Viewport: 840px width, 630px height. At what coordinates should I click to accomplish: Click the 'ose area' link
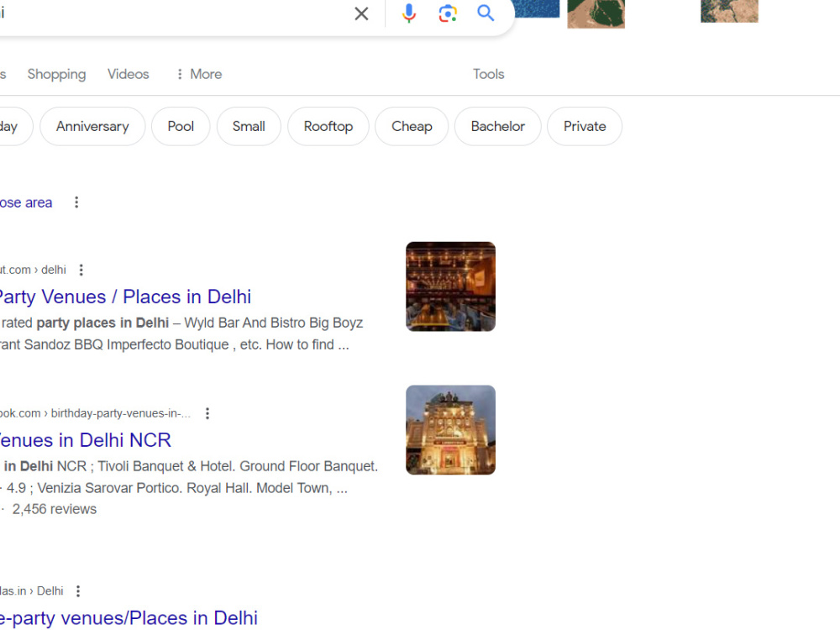(26, 203)
